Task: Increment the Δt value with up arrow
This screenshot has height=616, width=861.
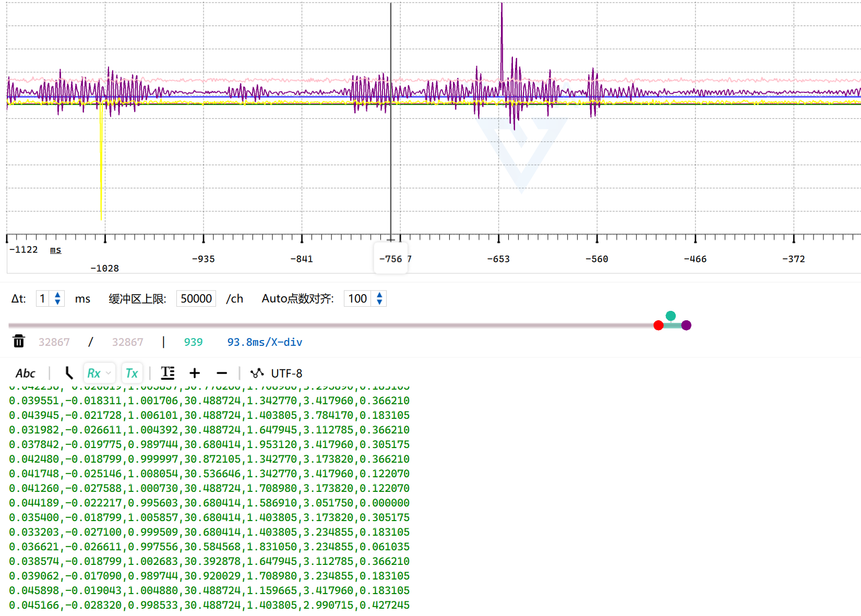Action: pos(57,295)
